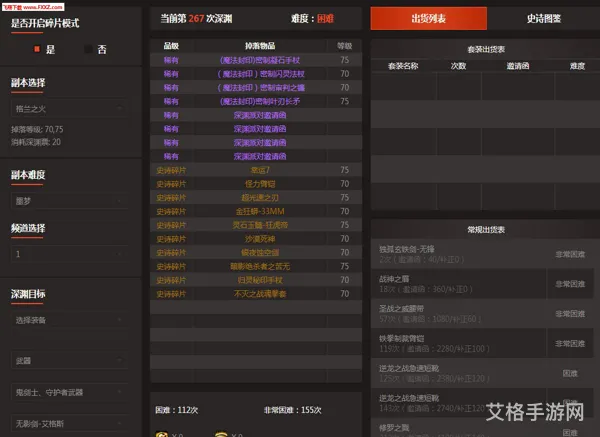600x437 pixels.
Task: Click the 套装名称 column header
Action: click(x=403, y=66)
